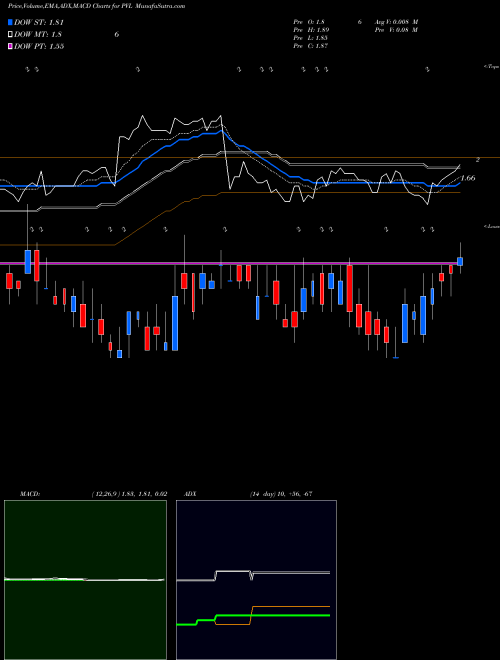Click the orange -DI line in ADX panel
Viewport: 500px width, 660px height.
coord(290,607)
